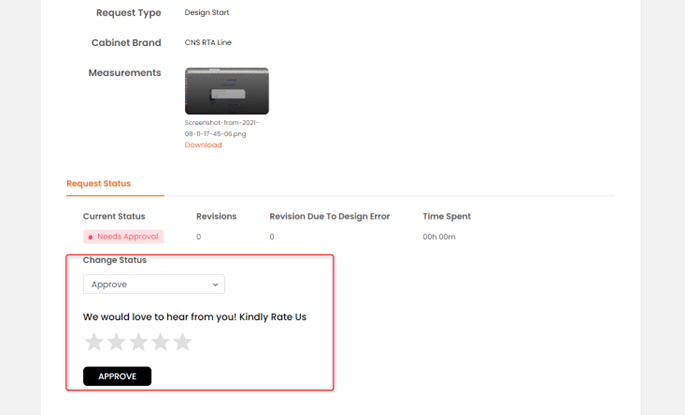Open the Change Status dropdown
The image size is (685, 415).
click(x=154, y=284)
